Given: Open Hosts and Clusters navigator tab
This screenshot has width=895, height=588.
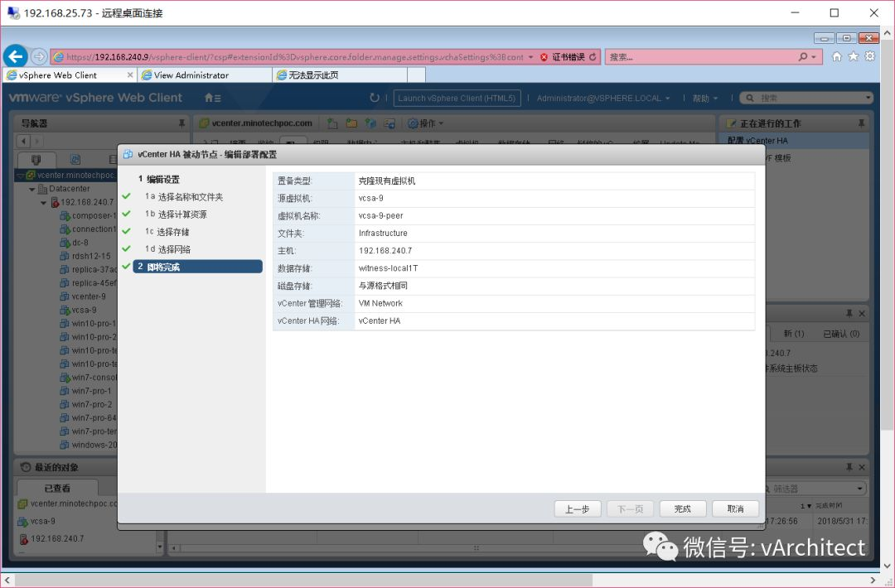Looking at the screenshot, I should click(36, 160).
